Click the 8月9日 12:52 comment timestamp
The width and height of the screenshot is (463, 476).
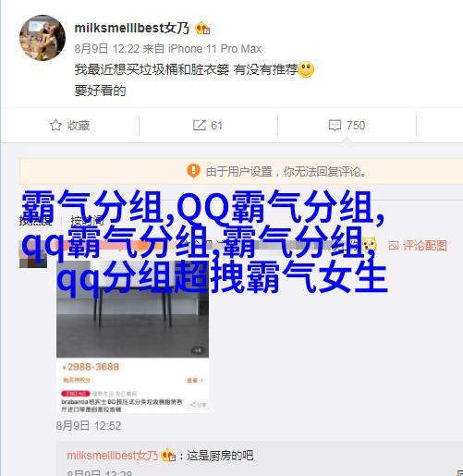pyautogui.click(x=89, y=426)
